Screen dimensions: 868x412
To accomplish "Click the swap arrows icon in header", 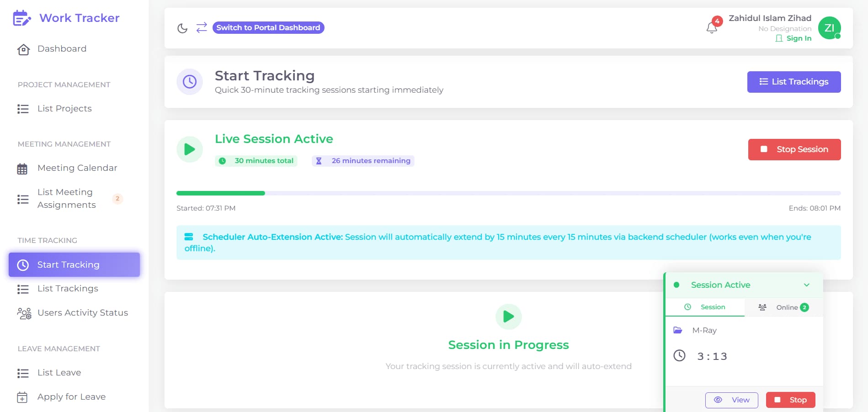I will (202, 27).
